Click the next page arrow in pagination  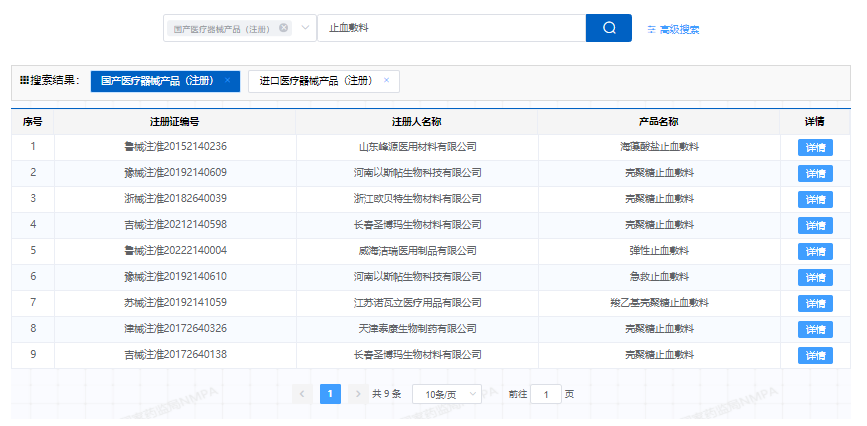click(x=357, y=394)
